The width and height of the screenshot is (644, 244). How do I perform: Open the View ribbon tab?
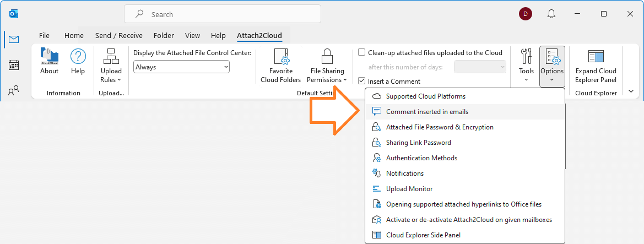[x=192, y=36]
